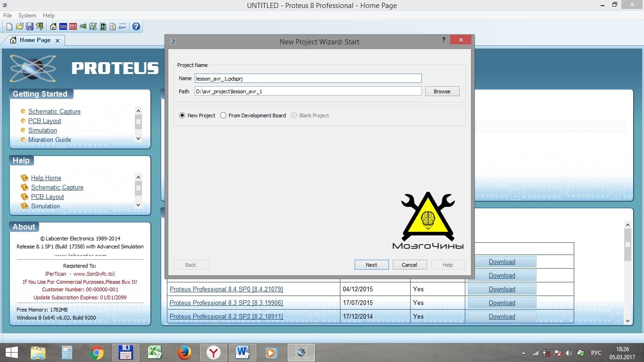Viewport: 644px width, 362px height.
Task: Open the Simulation help book link
Action: pyautogui.click(x=45, y=206)
